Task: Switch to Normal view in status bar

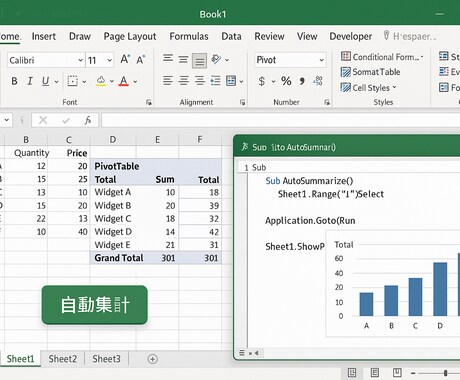Action: [x=352, y=373]
